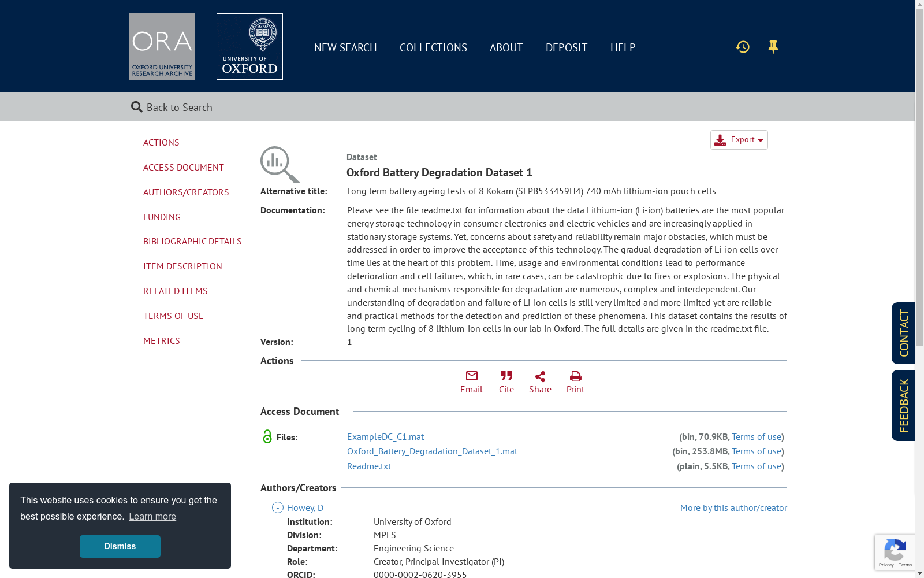Screen dimensions: 924x578
Task: Open the Deposit menu item
Action: [x=567, y=47]
